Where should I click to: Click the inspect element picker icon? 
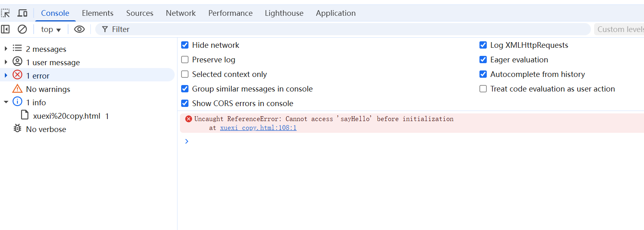(5, 13)
